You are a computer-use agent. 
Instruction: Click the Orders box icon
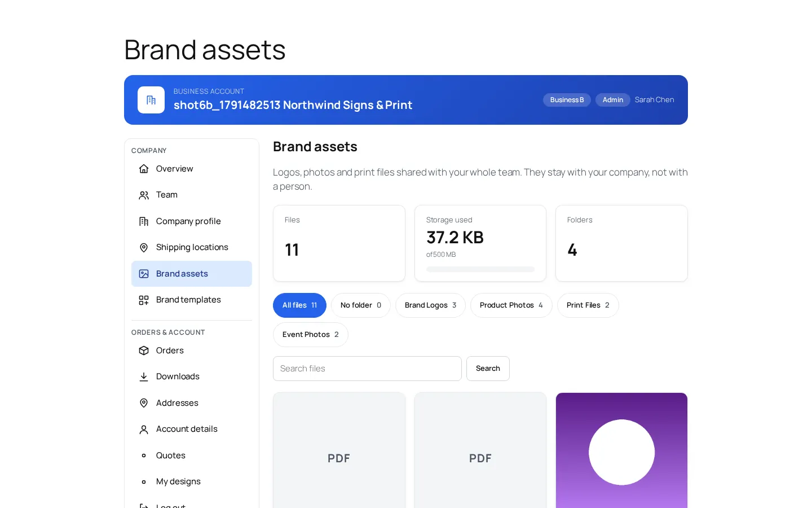tap(144, 351)
